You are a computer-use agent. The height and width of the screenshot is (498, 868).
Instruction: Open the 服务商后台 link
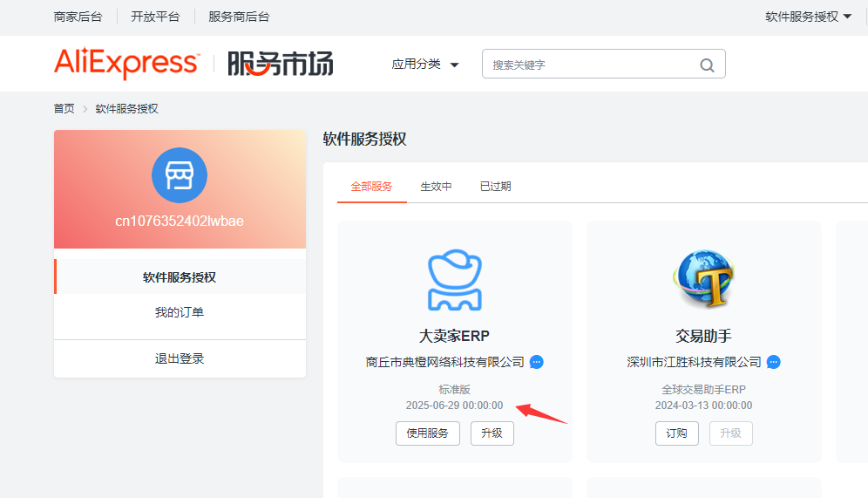click(x=239, y=17)
